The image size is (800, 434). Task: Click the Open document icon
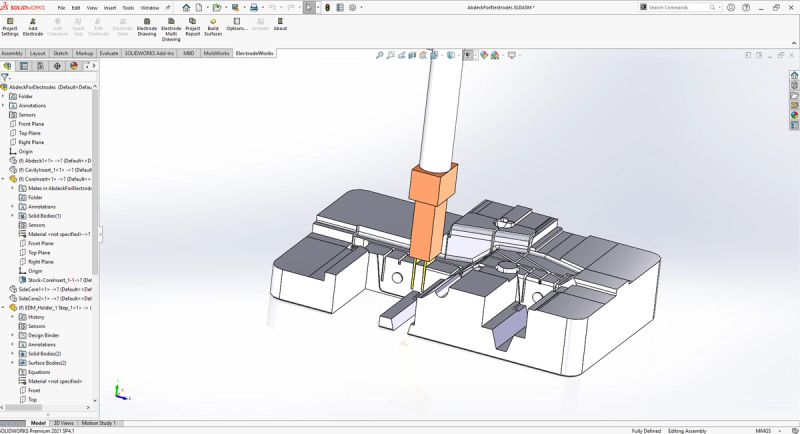click(x=217, y=8)
